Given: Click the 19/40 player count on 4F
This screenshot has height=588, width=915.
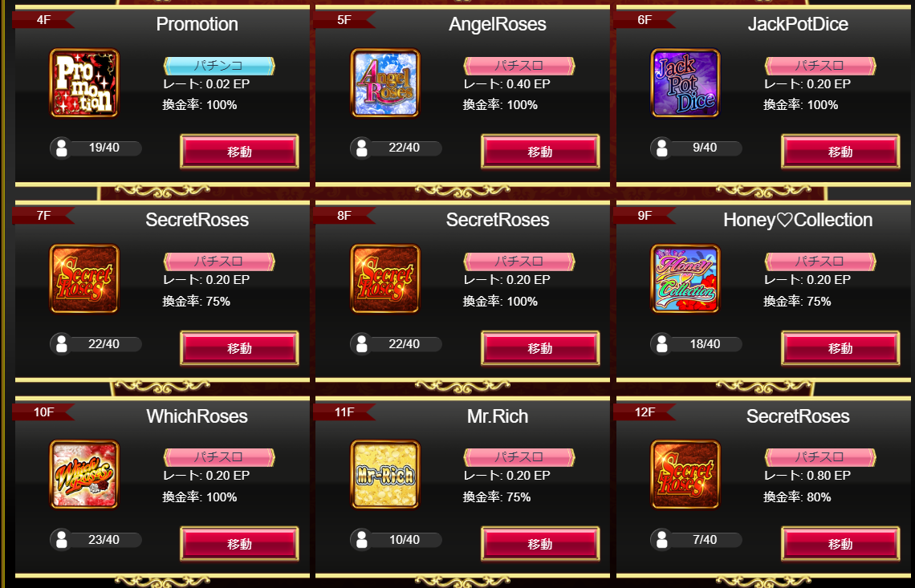Looking at the screenshot, I should tap(96, 148).
